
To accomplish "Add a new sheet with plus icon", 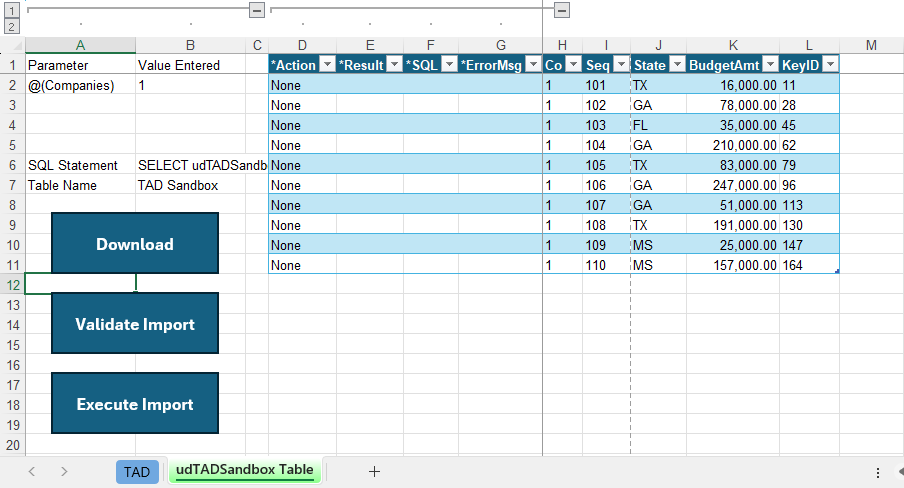I will coord(374,472).
